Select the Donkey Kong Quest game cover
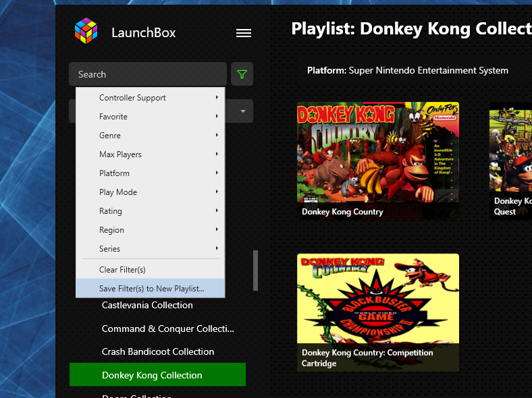This screenshot has width=532, height=398. [x=510, y=161]
